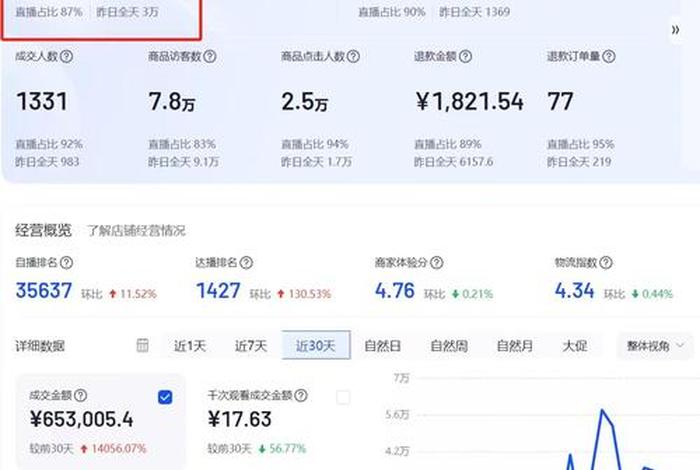Viewport: 700px width, 470px height.
Task: Click help icon beside 商品访客数
Action: tap(210, 56)
